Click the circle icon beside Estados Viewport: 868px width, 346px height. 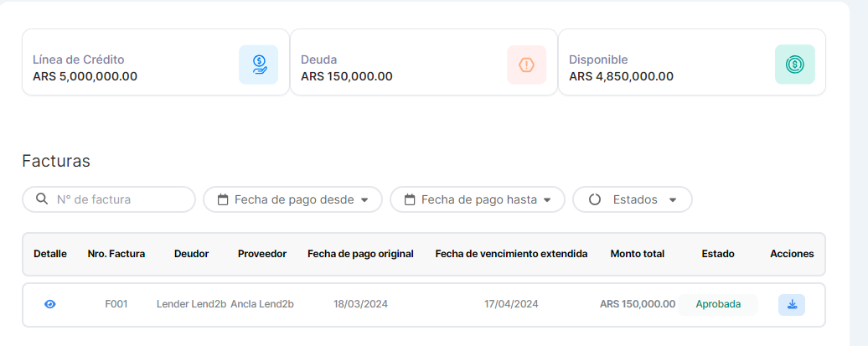click(x=595, y=199)
